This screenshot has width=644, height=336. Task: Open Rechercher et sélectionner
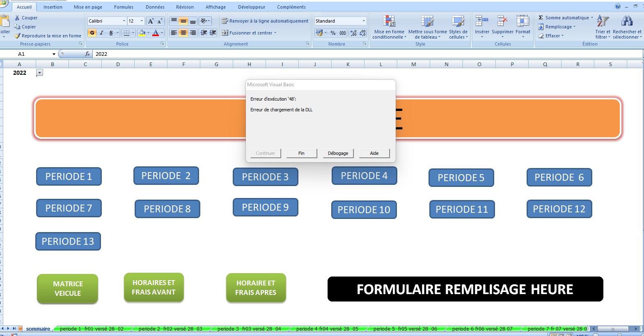[627, 27]
